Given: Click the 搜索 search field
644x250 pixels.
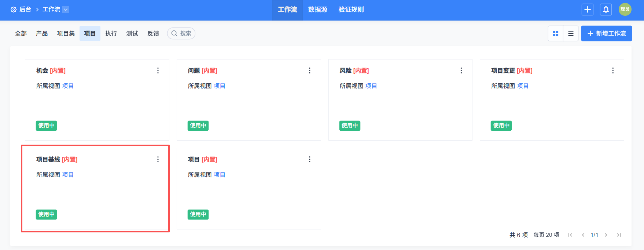Looking at the screenshot, I should (x=181, y=33).
